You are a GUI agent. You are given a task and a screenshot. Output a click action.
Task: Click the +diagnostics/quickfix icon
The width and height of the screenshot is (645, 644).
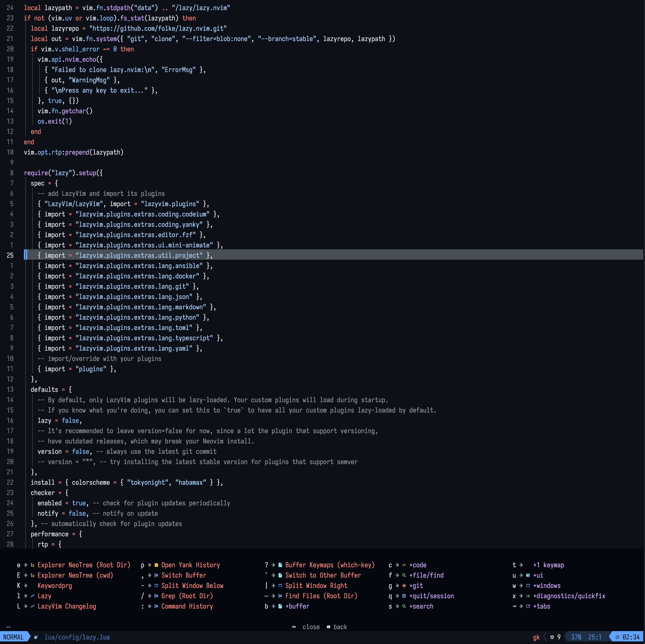[528, 596]
